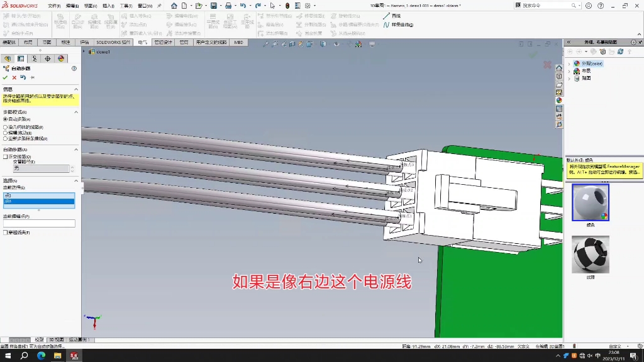The width and height of the screenshot is (644, 362).
Task: Select the zoom-to-fit icon in the view toolbar
Action: [265, 44]
